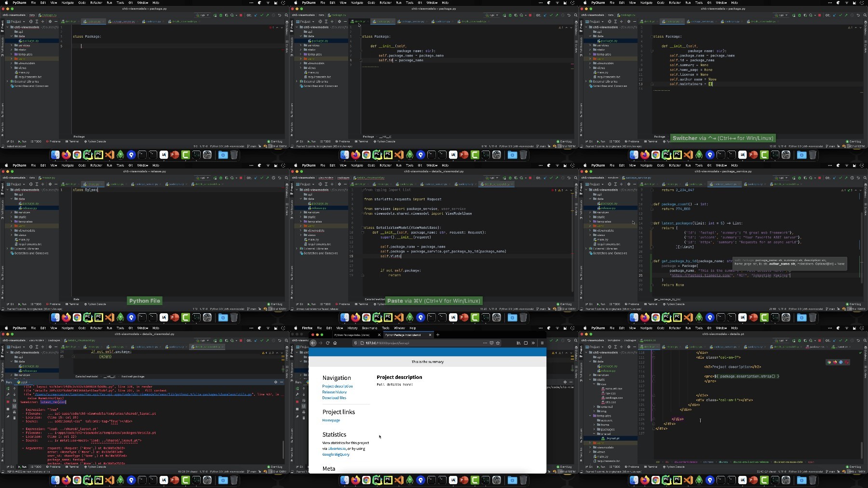The height and width of the screenshot is (488, 868).
Task: Click the details.pt editor vertical scrollbar
Action: coord(861,450)
